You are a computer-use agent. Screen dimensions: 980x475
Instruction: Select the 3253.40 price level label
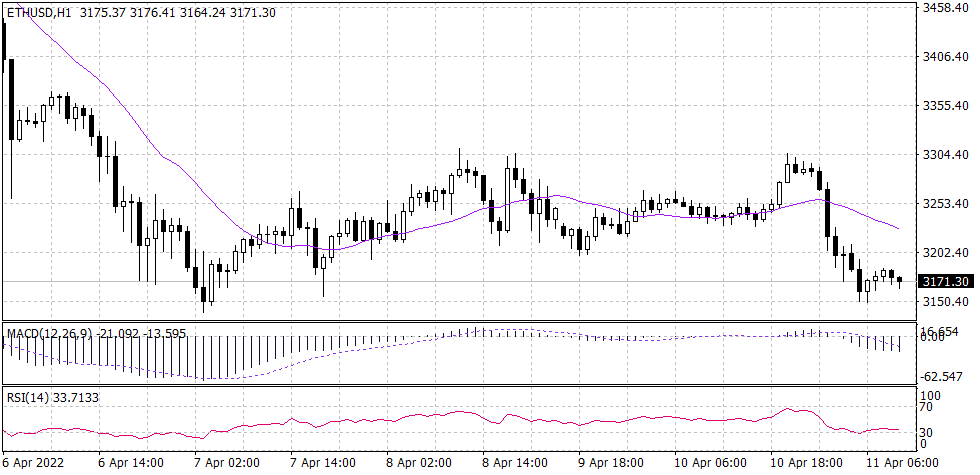pyautogui.click(x=945, y=204)
